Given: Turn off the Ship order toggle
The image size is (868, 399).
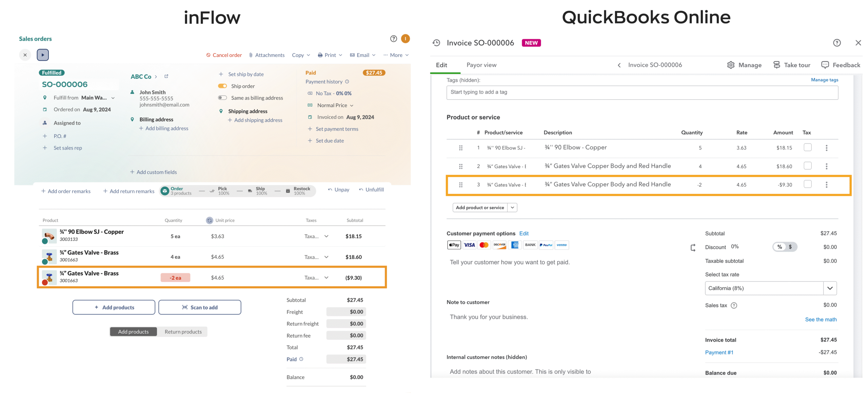Looking at the screenshot, I should coord(223,86).
